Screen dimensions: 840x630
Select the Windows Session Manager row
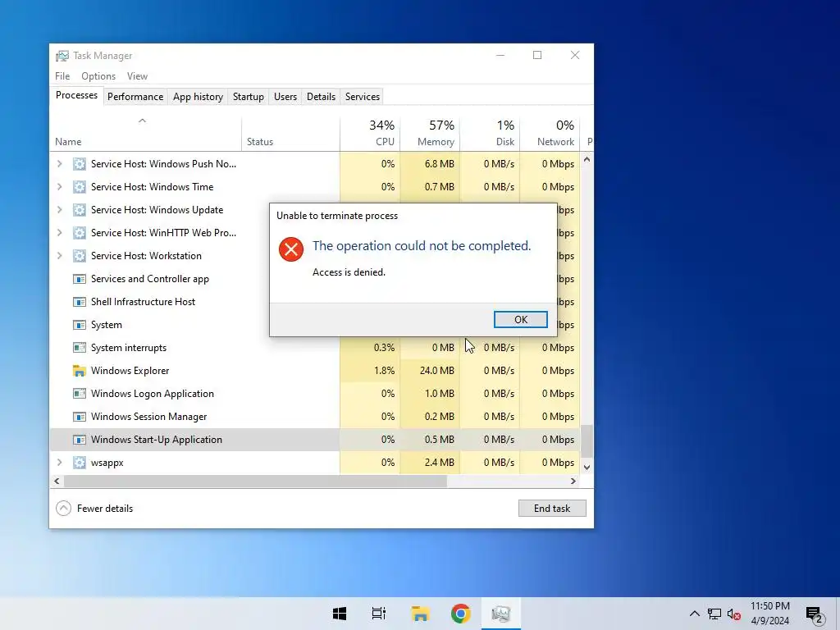click(315, 417)
